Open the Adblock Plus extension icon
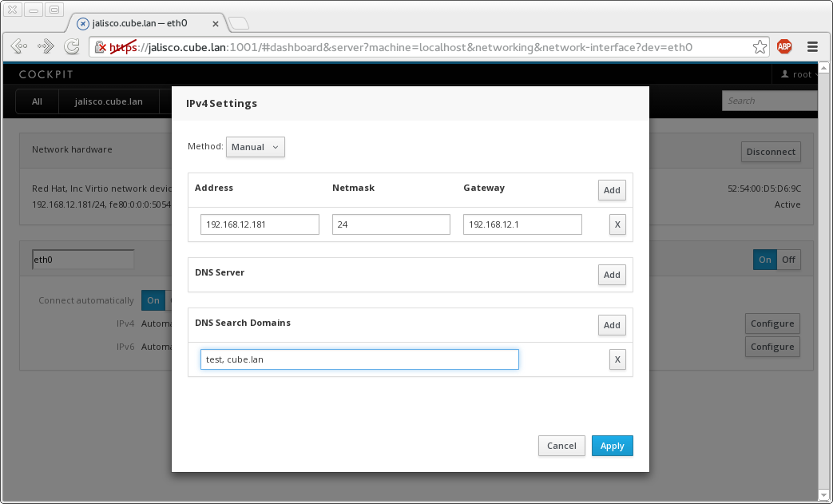This screenshot has width=833, height=504. coord(785,47)
